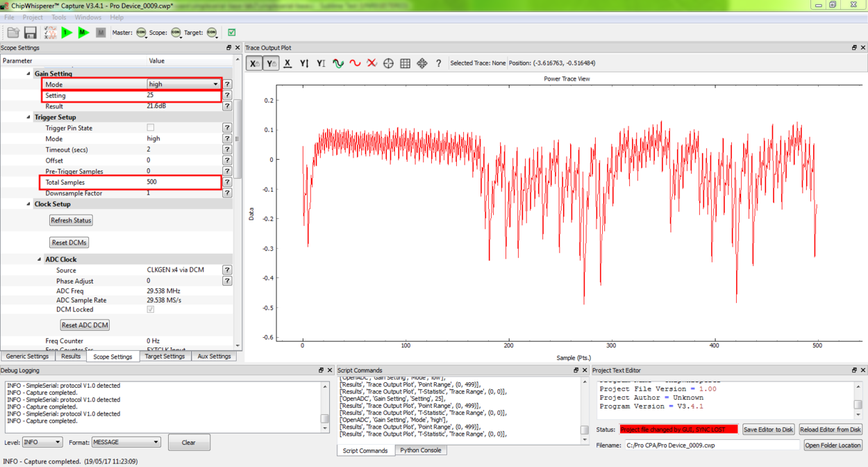Click the Save Editor to Disk button
The width and height of the screenshot is (868, 467).
tap(768, 429)
